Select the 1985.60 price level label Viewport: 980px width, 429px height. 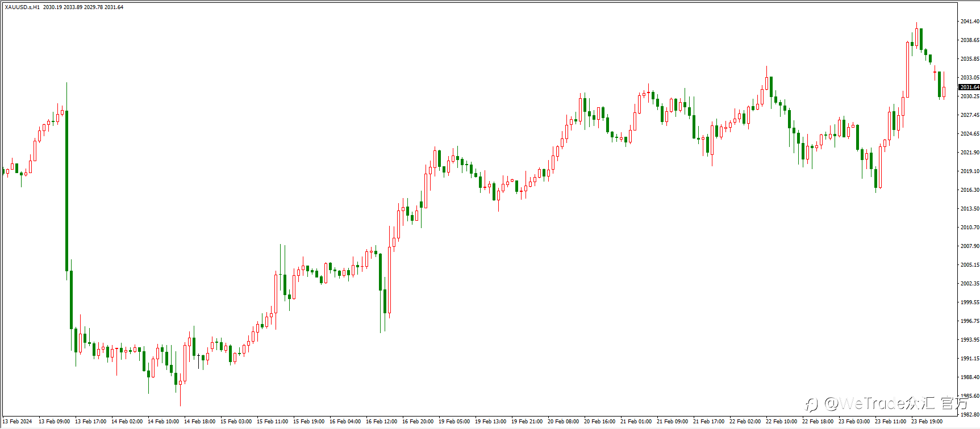970,396
